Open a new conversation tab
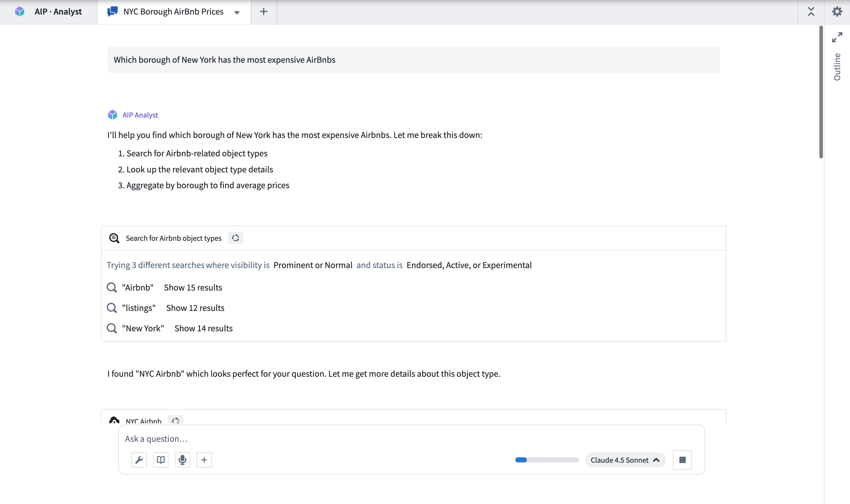The width and height of the screenshot is (850, 504). 263,11
